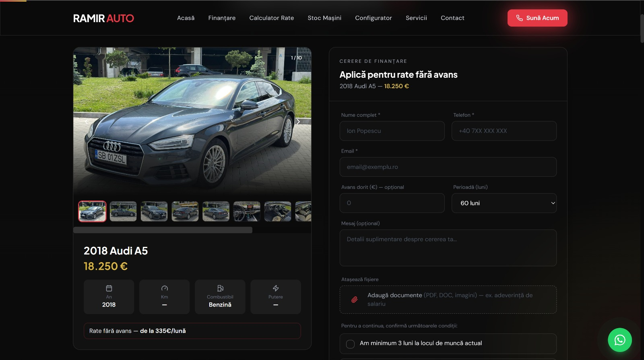Open the Configurator menu item
644x360 pixels.
pos(374,18)
